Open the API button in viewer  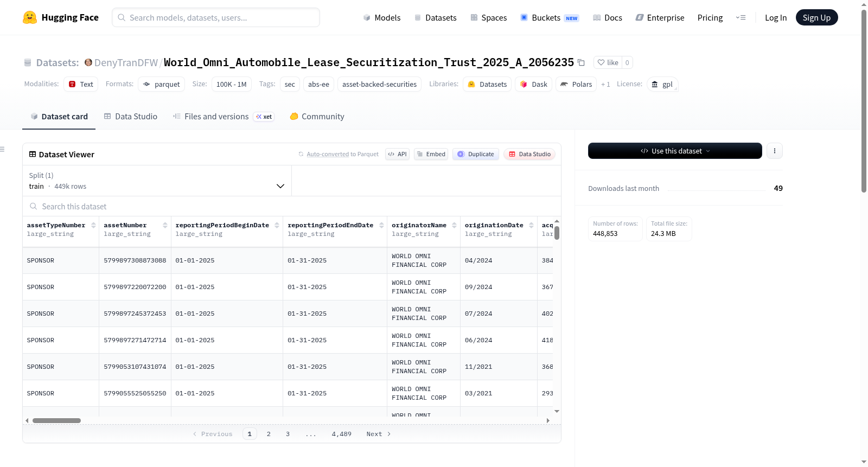397,154
